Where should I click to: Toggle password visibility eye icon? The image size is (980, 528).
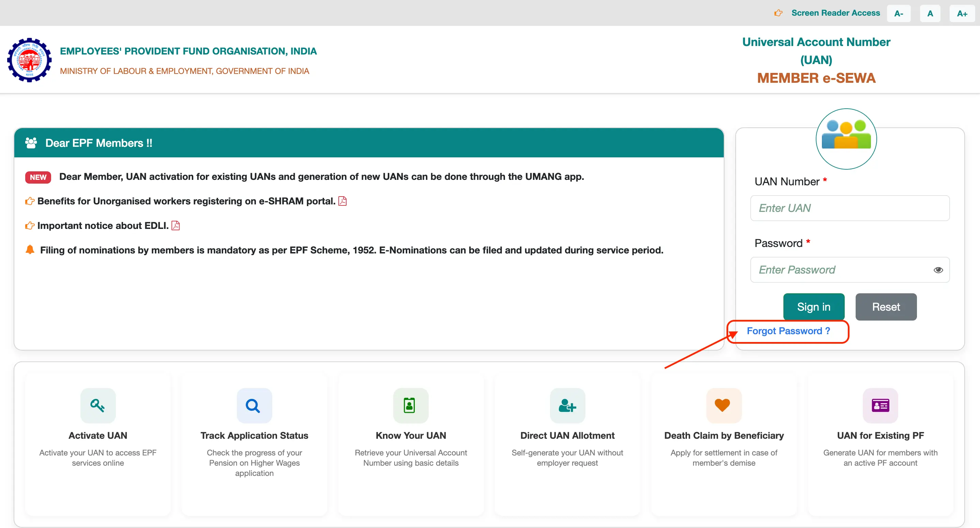coord(938,270)
